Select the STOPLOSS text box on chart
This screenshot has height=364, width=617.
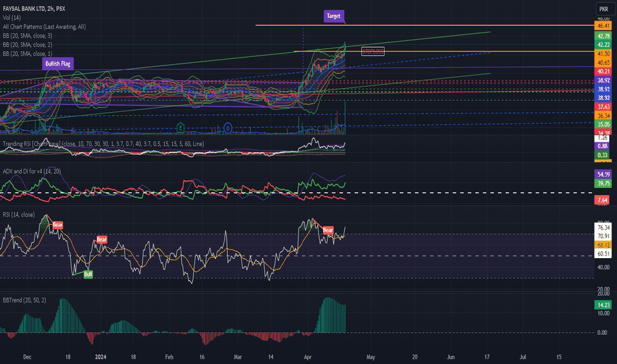373,51
